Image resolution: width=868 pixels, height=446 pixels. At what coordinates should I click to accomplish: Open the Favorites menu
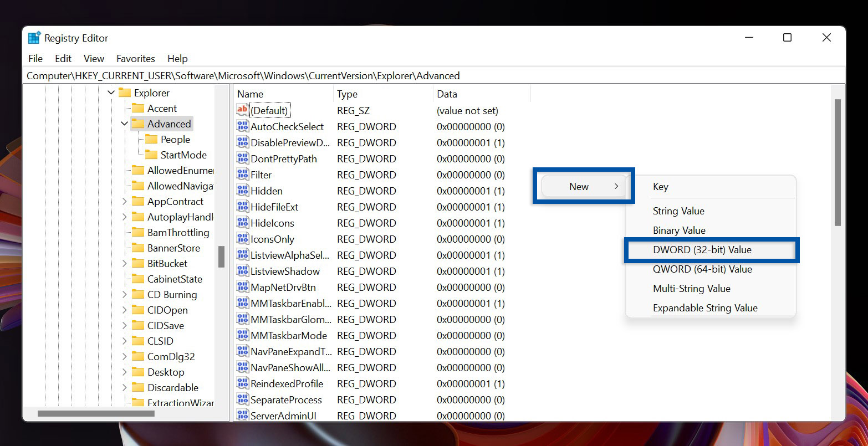[x=135, y=58]
